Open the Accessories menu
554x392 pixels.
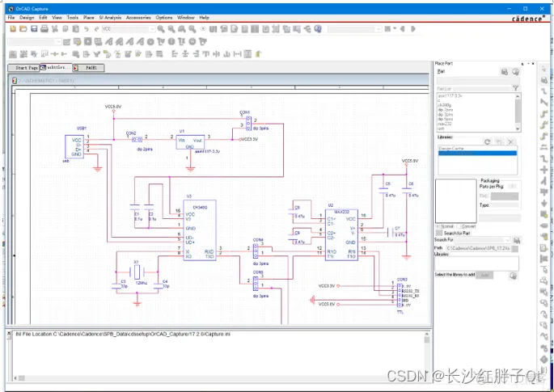(138, 17)
